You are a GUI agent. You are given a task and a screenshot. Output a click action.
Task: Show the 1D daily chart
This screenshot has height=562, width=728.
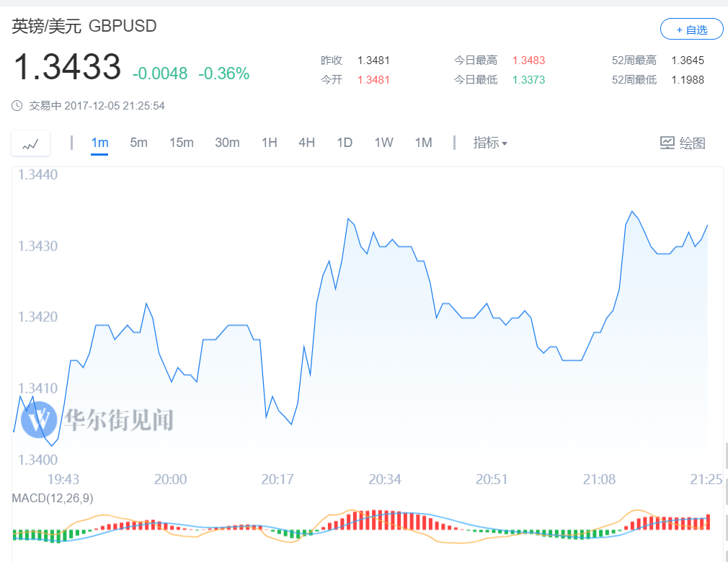click(x=345, y=143)
